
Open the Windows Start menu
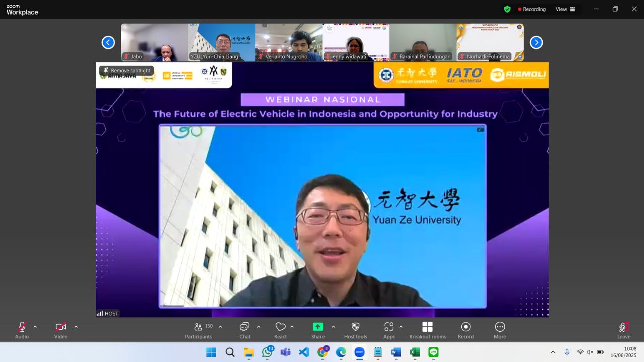(211, 352)
